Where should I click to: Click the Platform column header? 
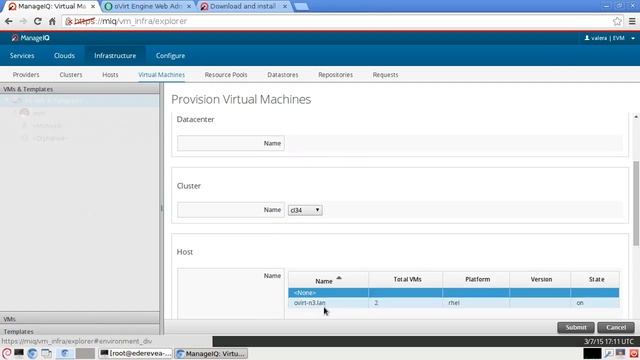[x=477, y=280]
